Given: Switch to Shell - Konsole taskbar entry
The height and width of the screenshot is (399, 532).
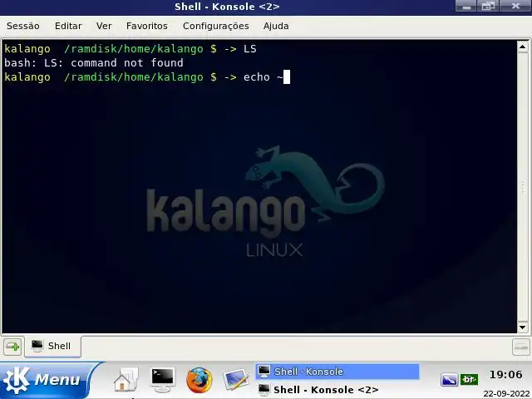Looking at the screenshot, I should pyautogui.click(x=337, y=372).
